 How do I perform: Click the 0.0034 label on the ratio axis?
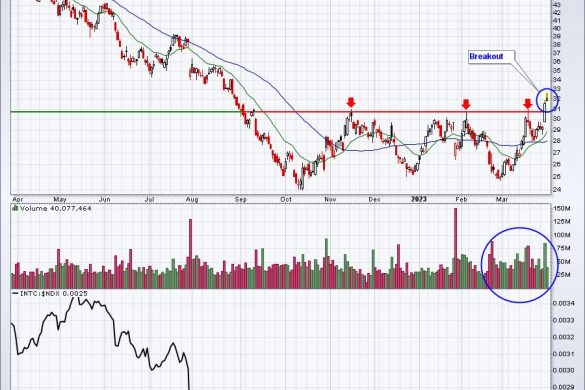pyautogui.click(x=563, y=303)
